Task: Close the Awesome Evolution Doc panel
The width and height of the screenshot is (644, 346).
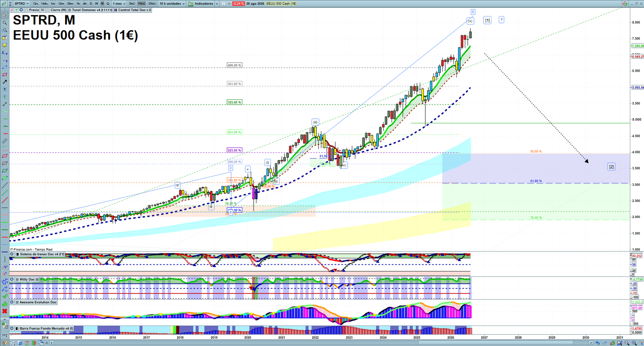Action: (12, 302)
